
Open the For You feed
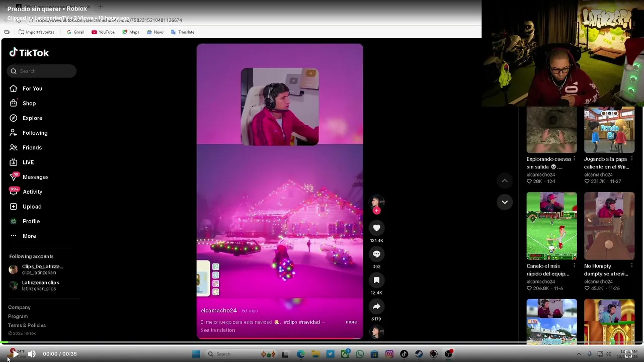pos(26,88)
